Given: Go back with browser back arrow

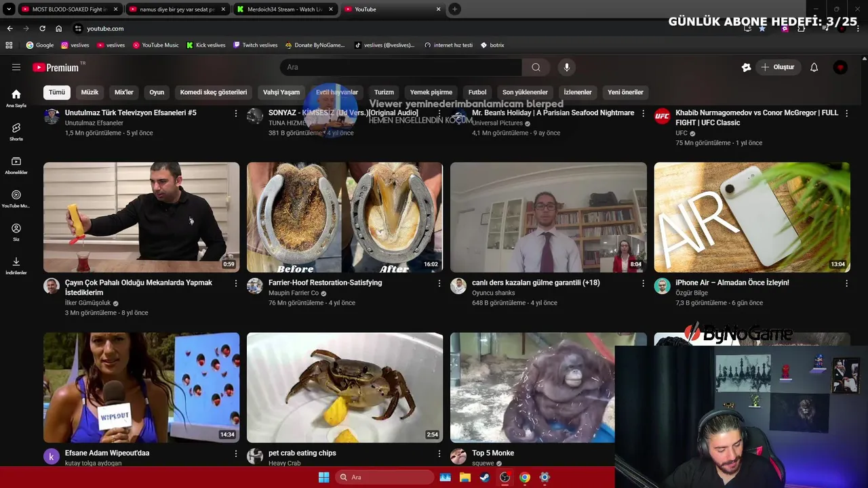Looking at the screenshot, I should point(9,28).
